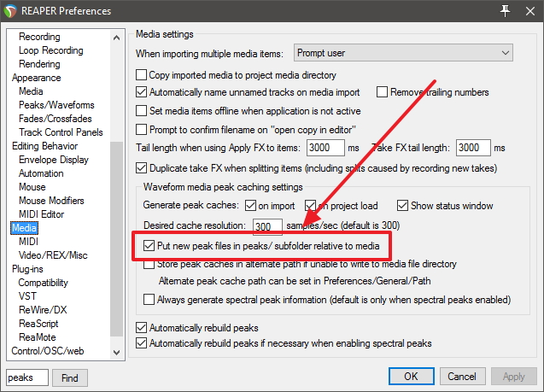Open VST plug-in preferences

coord(27,296)
